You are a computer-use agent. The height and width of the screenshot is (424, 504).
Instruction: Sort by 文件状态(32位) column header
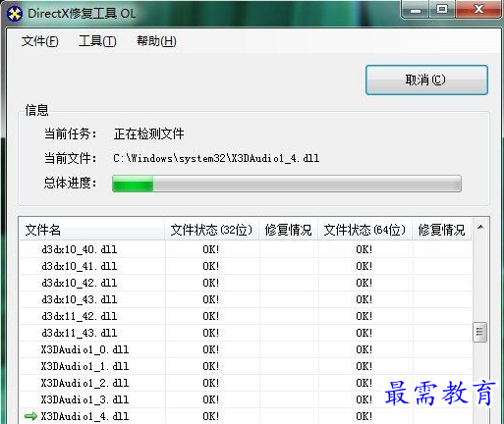coord(211,230)
